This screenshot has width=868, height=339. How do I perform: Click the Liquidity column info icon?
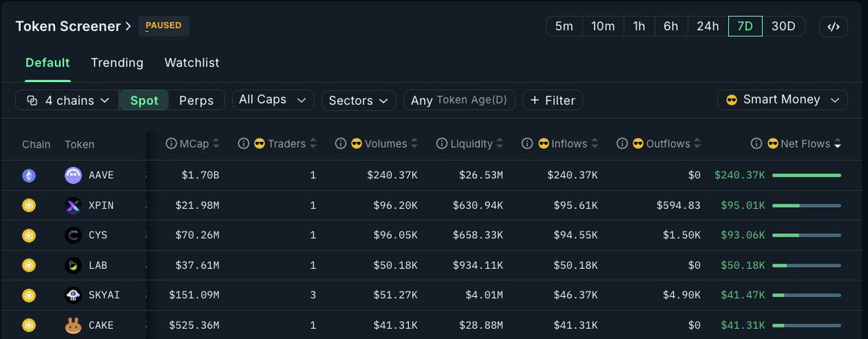point(442,144)
